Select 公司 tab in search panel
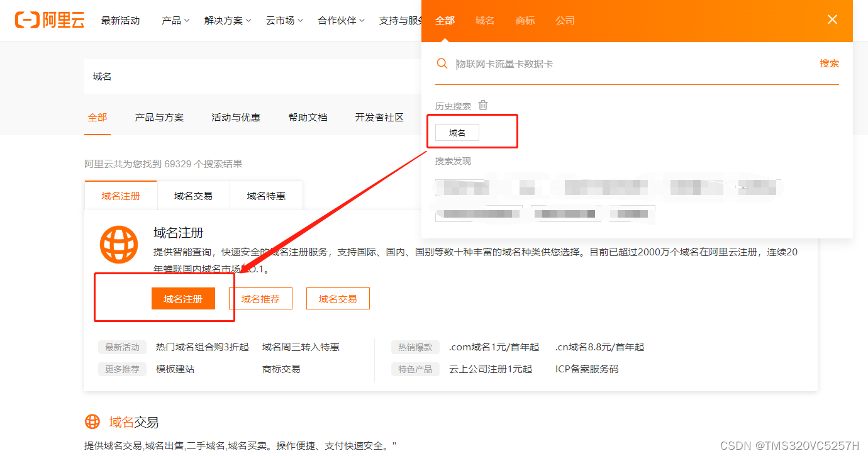868x456 pixels. 565,21
